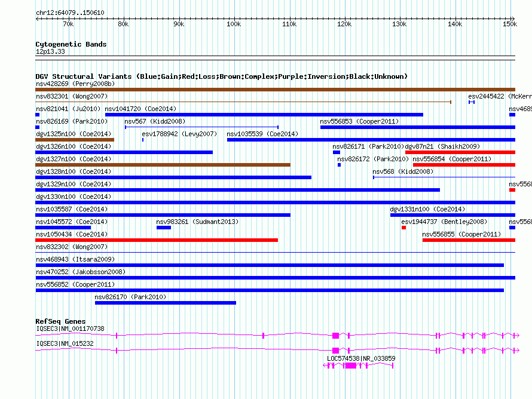Click esv1788942 (Levy2007) label

click(179, 134)
